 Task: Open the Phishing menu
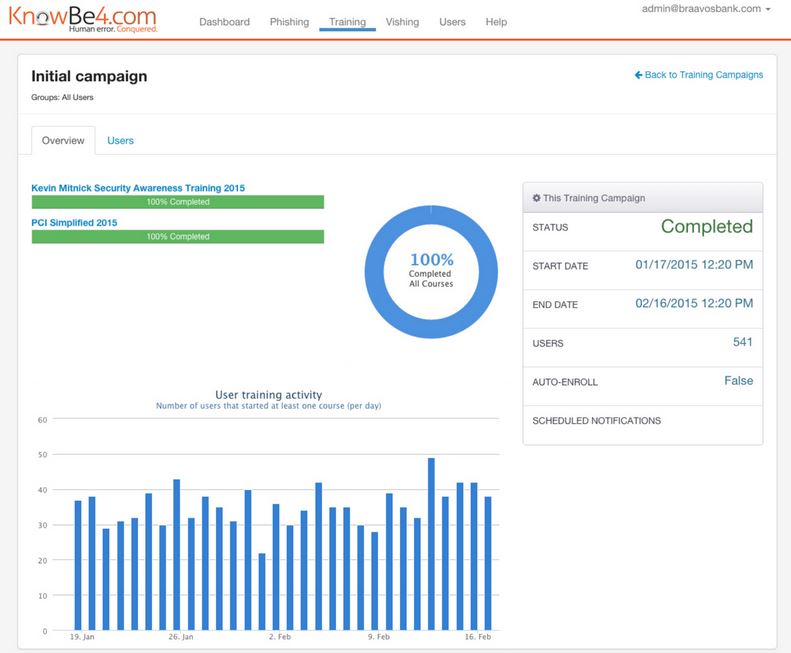point(289,22)
